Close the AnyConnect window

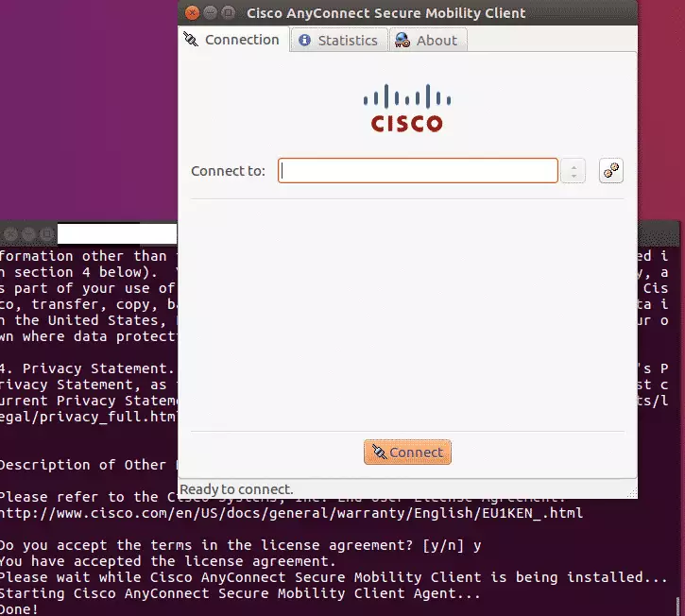[x=192, y=13]
